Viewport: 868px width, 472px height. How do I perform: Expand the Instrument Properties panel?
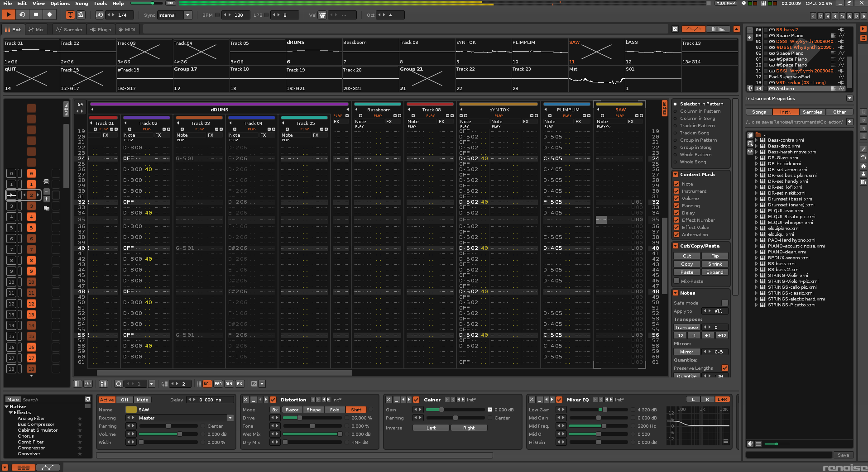click(849, 99)
